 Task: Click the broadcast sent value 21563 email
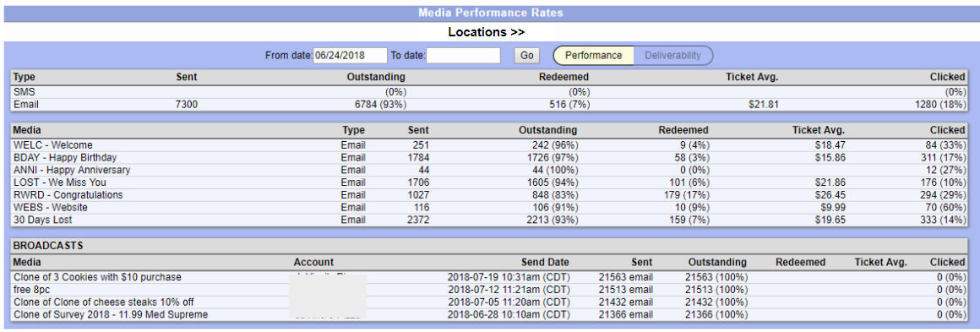click(625, 277)
